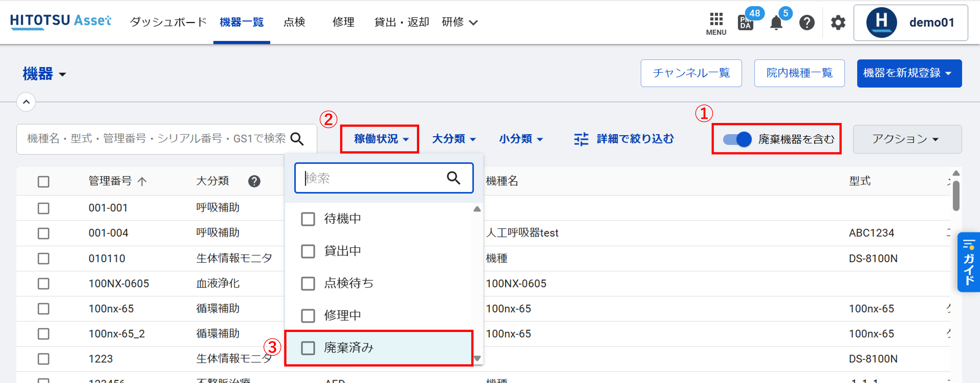Check the 貸出中 status option
Screen dimensions: 980x383
(x=308, y=251)
